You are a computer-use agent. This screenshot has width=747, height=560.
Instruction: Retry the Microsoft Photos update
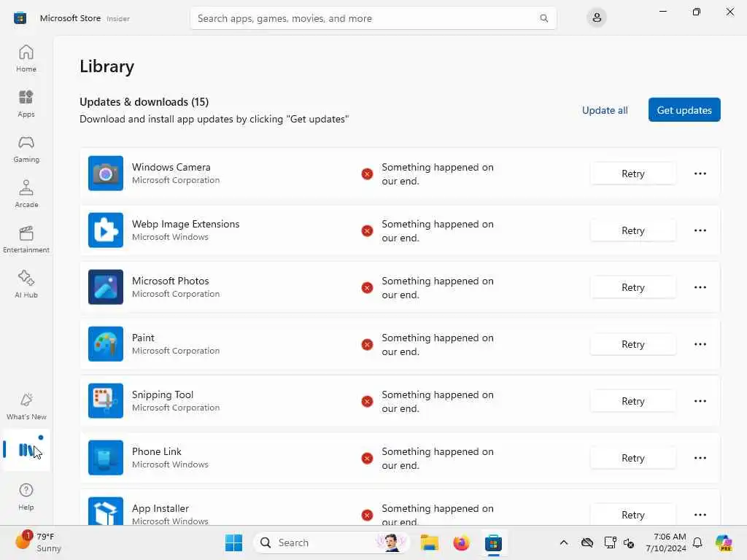coord(632,287)
